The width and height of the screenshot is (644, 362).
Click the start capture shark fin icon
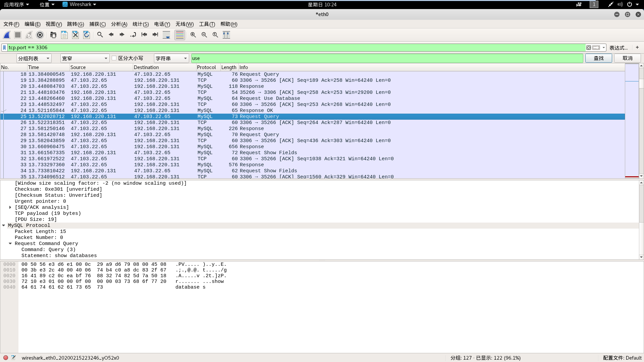pyautogui.click(x=7, y=35)
